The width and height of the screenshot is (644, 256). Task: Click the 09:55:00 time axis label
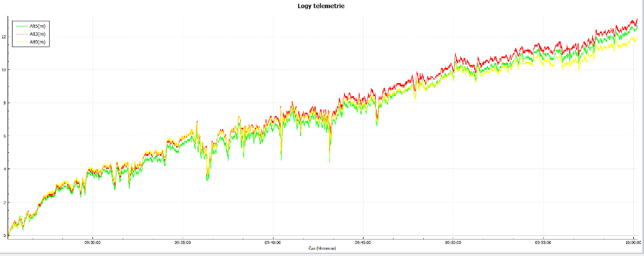[543, 242]
